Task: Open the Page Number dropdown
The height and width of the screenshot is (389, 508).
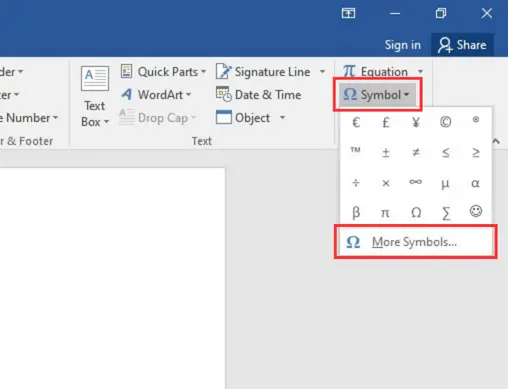Action: (x=29, y=118)
